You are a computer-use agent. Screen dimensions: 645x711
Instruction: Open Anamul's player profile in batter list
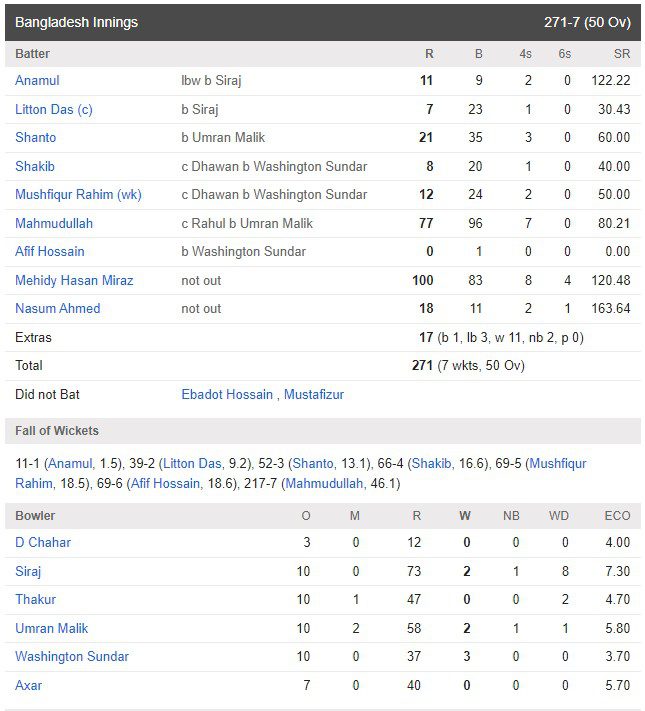(x=37, y=81)
